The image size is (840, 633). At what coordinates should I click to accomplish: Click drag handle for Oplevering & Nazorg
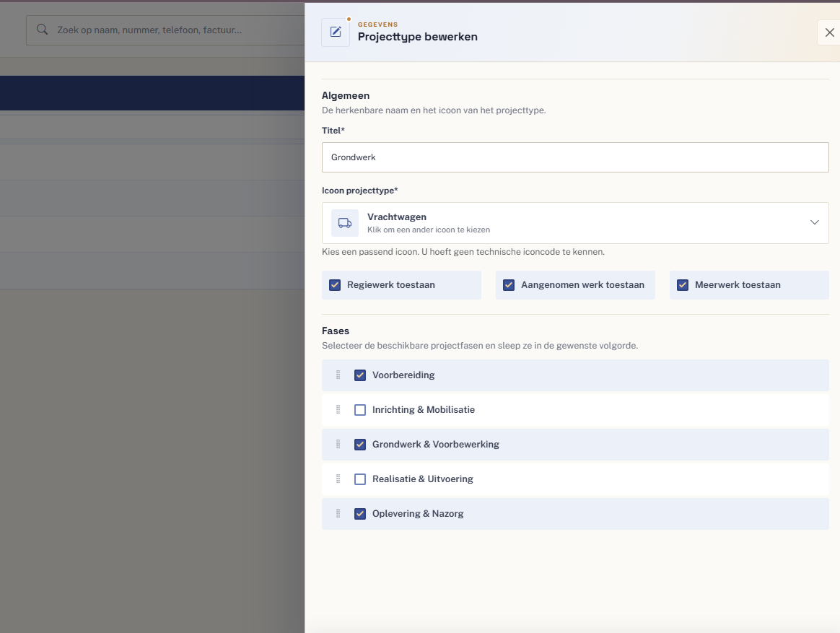click(x=338, y=513)
